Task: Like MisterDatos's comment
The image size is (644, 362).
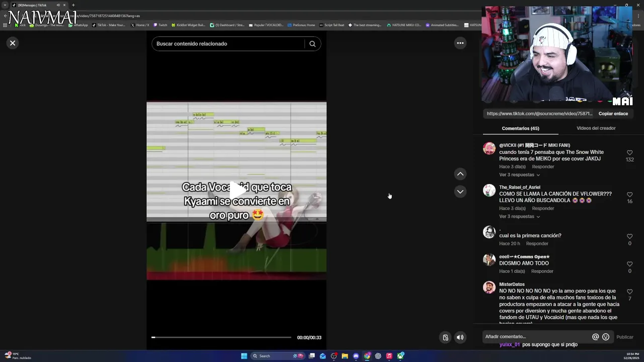Action: pyautogui.click(x=629, y=292)
